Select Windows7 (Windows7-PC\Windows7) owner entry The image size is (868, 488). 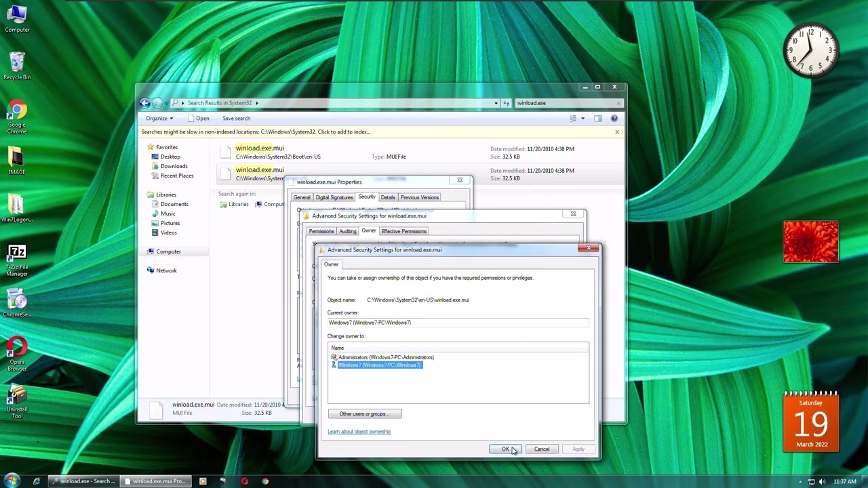pyautogui.click(x=376, y=365)
